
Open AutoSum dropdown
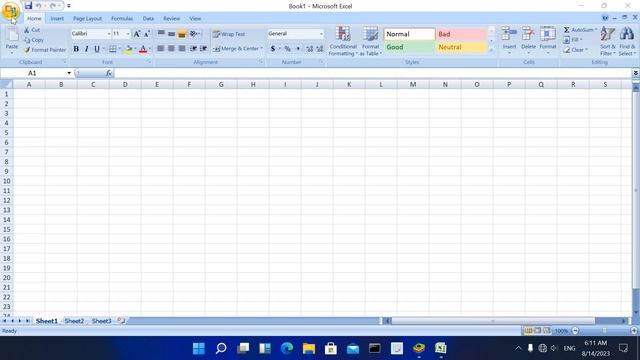pos(596,30)
